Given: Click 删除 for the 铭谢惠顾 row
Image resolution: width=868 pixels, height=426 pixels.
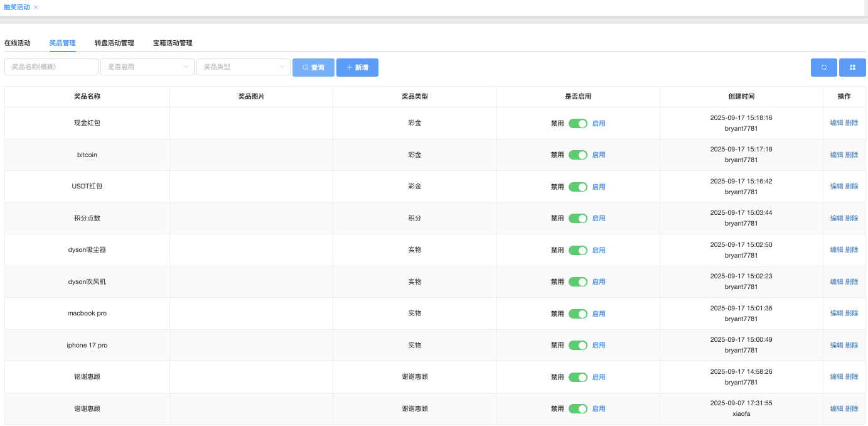Looking at the screenshot, I should [852, 377].
